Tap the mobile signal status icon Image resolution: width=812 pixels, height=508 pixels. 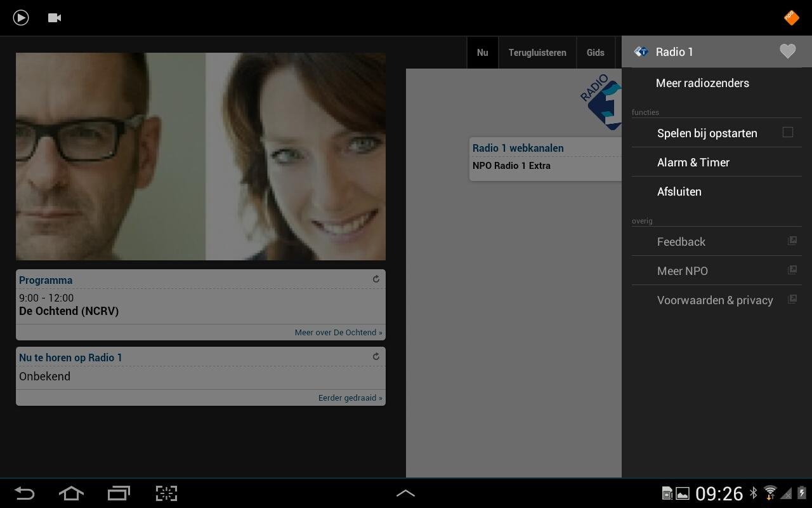click(786, 493)
